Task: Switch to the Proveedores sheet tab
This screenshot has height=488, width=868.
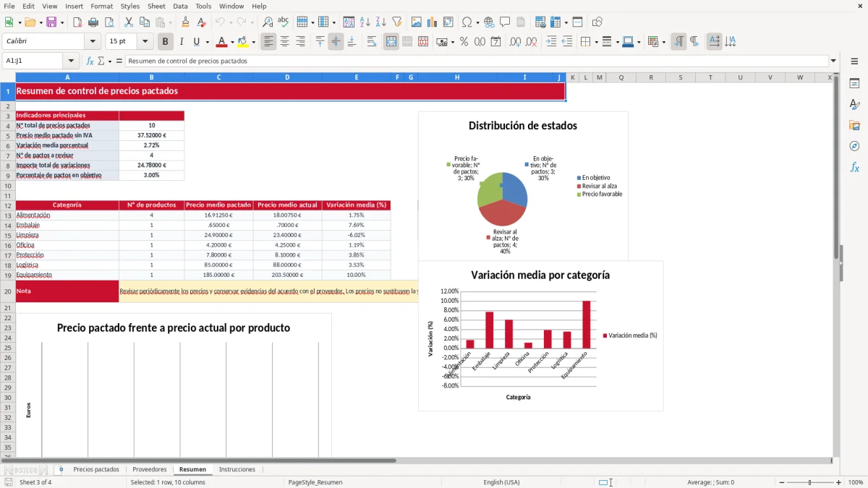Action: [150, 470]
